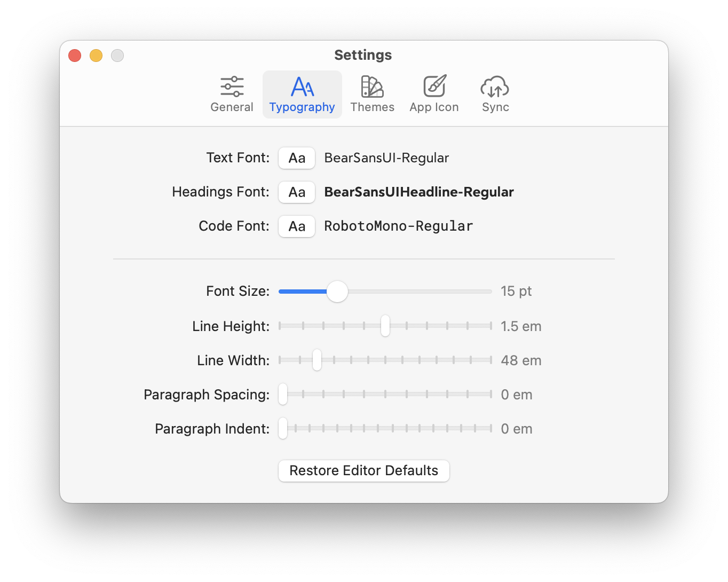Go to the Sync cloud tab
The width and height of the screenshot is (728, 582).
click(495, 95)
